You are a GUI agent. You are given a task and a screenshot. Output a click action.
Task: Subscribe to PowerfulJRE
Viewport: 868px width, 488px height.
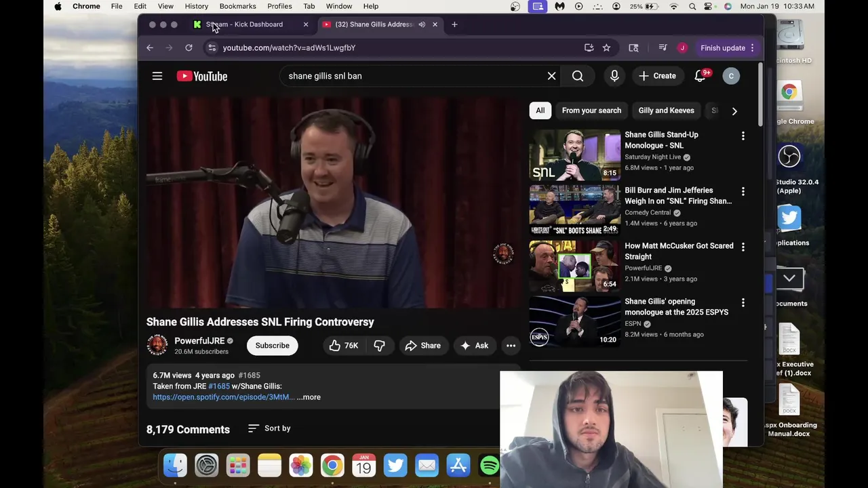coord(272,346)
